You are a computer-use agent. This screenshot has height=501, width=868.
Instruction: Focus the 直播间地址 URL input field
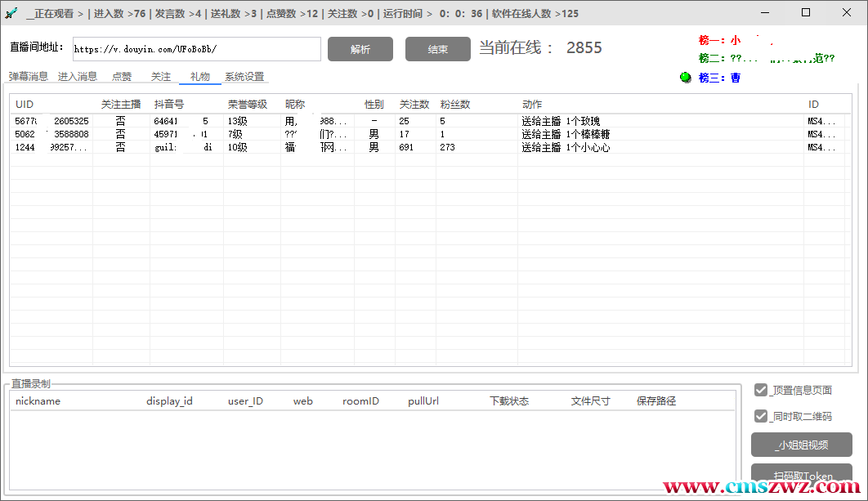coord(196,49)
